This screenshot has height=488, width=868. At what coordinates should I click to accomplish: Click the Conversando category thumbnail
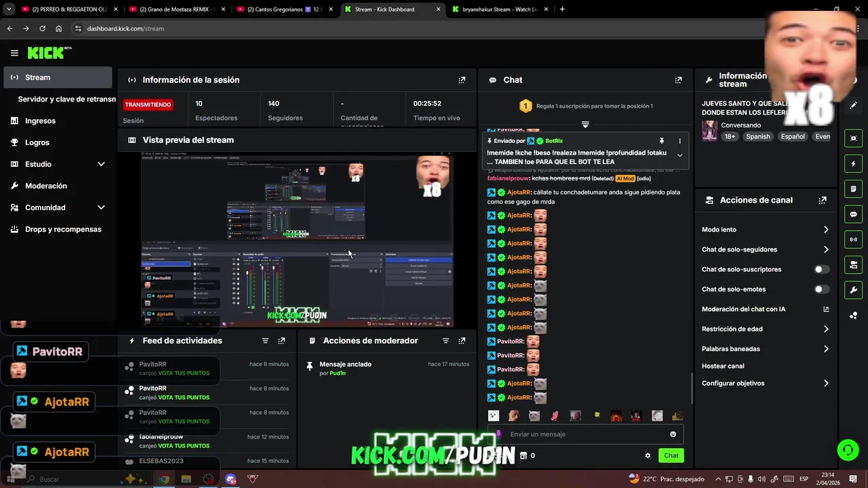pyautogui.click(x=709, y=131)
